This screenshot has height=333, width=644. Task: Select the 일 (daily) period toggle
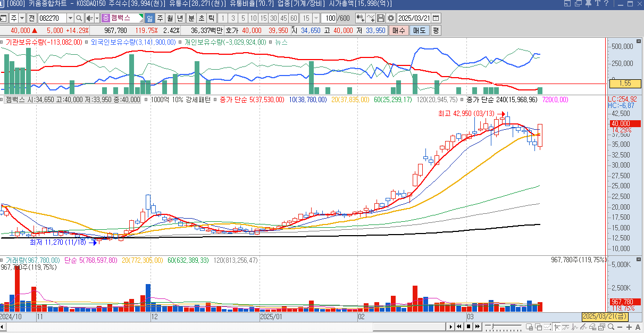(x=150, y=18)
